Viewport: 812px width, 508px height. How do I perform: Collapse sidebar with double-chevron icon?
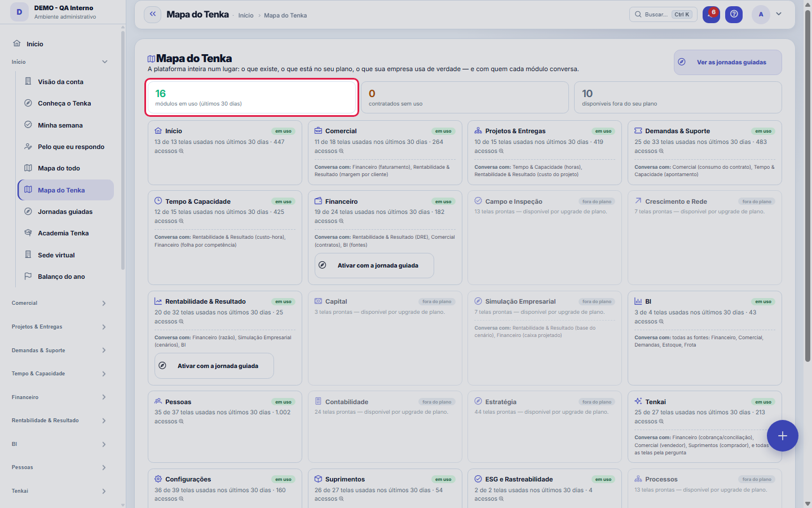(153, 15)
